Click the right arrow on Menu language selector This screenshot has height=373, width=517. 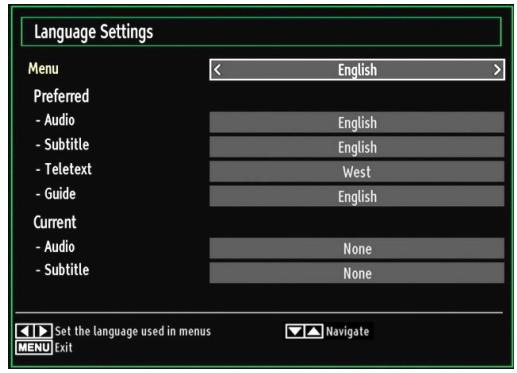[x=497, y=70]
